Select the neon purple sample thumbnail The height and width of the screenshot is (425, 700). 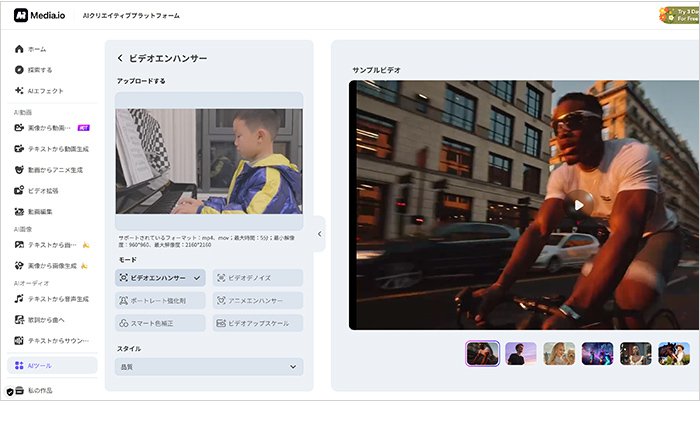click(597, 354)
